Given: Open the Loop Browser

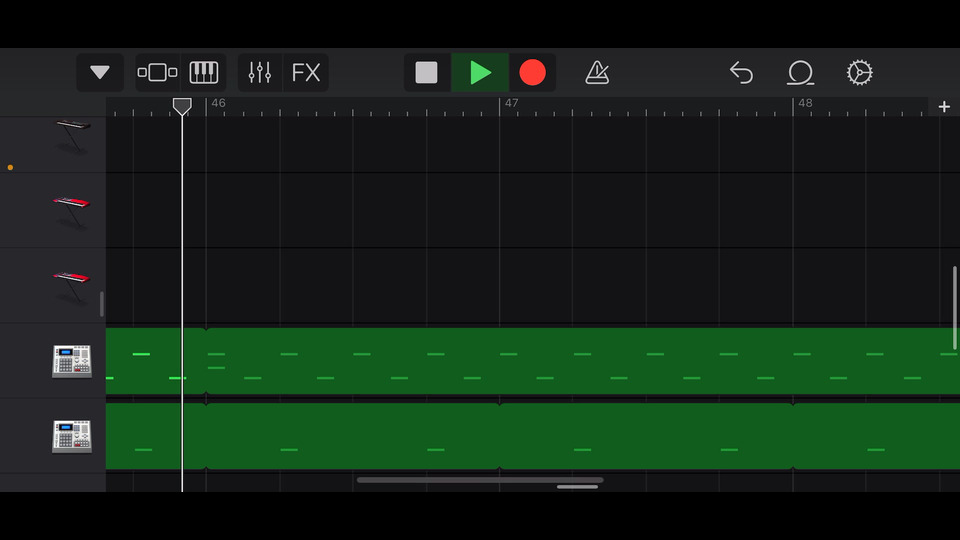Looking at the screenshot, I should (x=800, y=72).
